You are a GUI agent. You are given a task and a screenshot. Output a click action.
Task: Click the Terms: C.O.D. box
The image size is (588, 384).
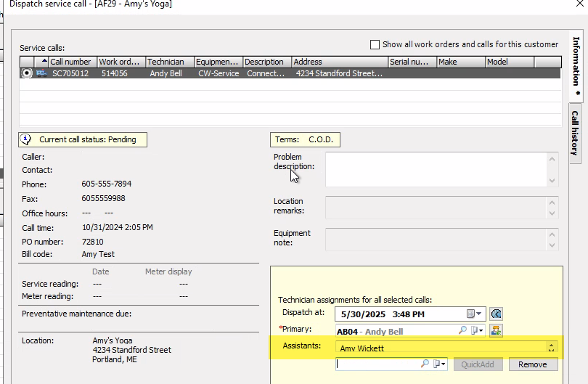point(305,139)
